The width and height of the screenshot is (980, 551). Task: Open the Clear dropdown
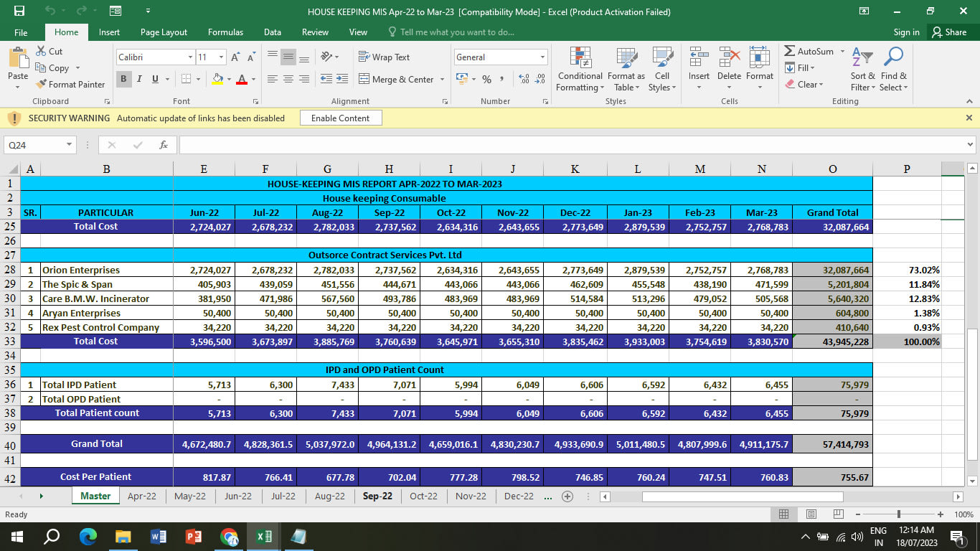[x=804, y=84]
